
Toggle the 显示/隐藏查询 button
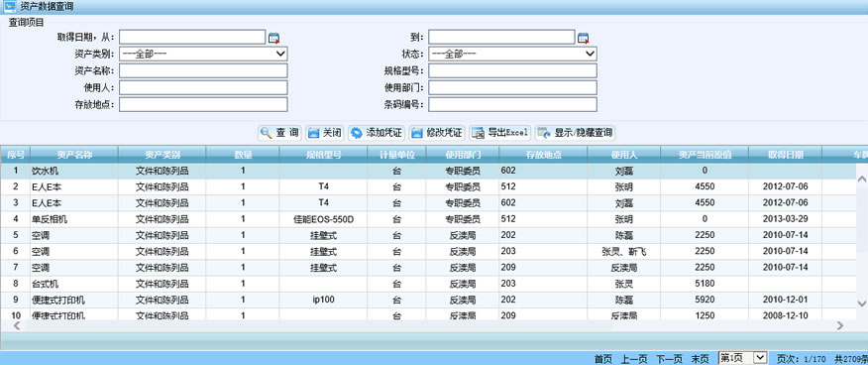click(575, 133)
